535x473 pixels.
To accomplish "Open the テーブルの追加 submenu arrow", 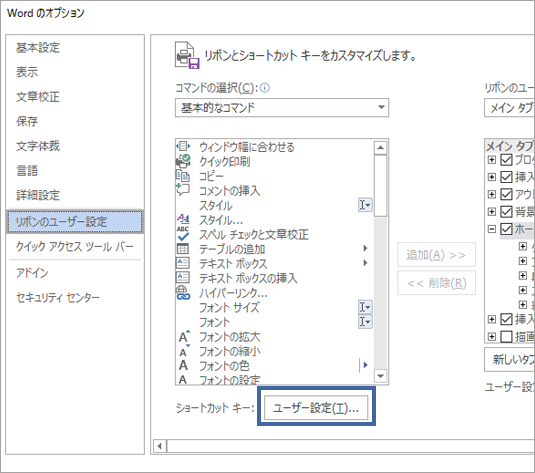I will [365, 248].
